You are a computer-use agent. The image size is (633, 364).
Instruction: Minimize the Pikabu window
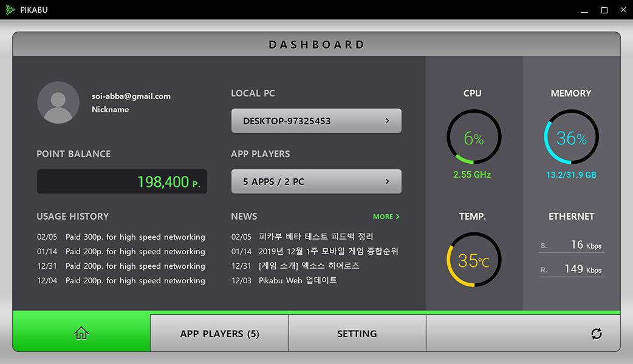tap(584, 10)
